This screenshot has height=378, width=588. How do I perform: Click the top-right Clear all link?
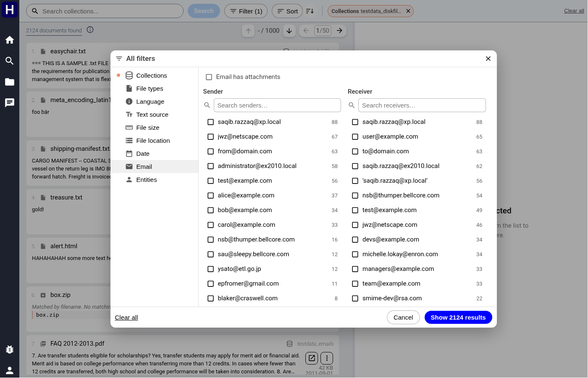point(574,11)
